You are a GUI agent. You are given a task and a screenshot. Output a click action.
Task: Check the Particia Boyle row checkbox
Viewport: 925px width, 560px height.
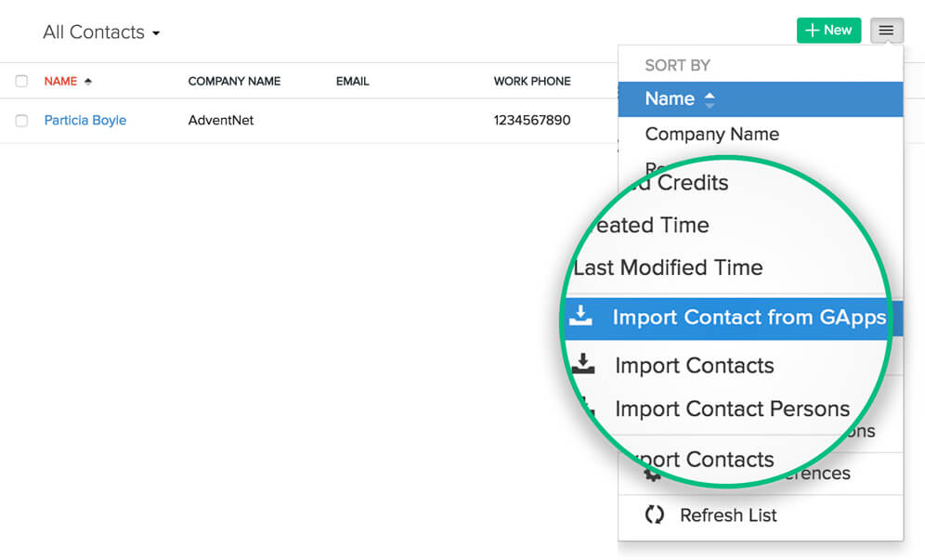pyautogui.click(x=21, y=121)
